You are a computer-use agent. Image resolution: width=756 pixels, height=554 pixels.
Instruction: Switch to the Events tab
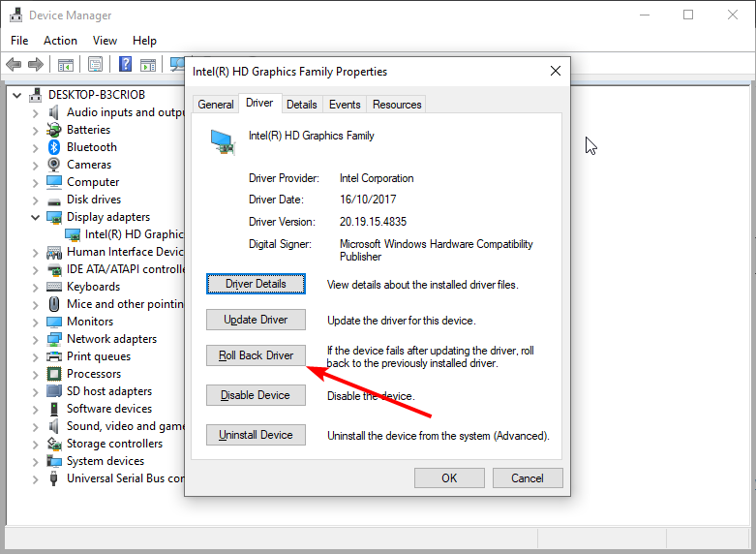345,105
